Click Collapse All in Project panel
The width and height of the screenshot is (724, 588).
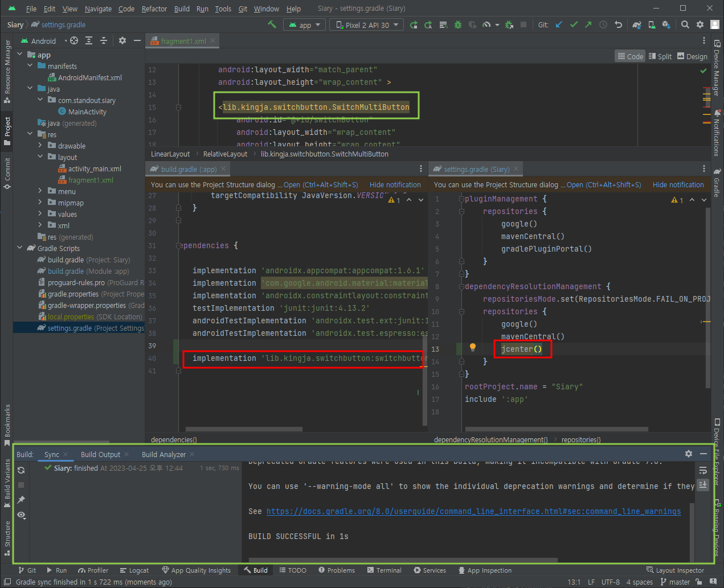[x=104, y=40]
